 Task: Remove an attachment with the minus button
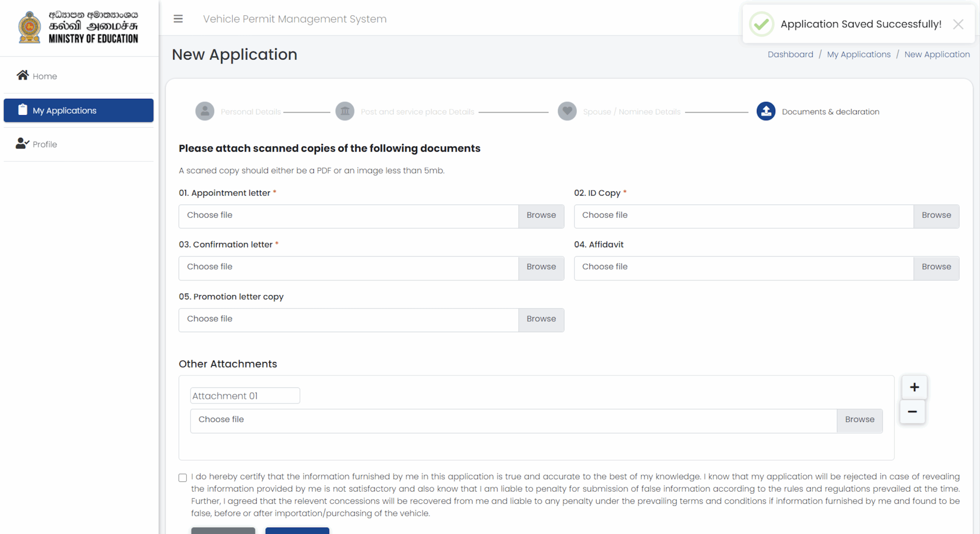point(912,412)
